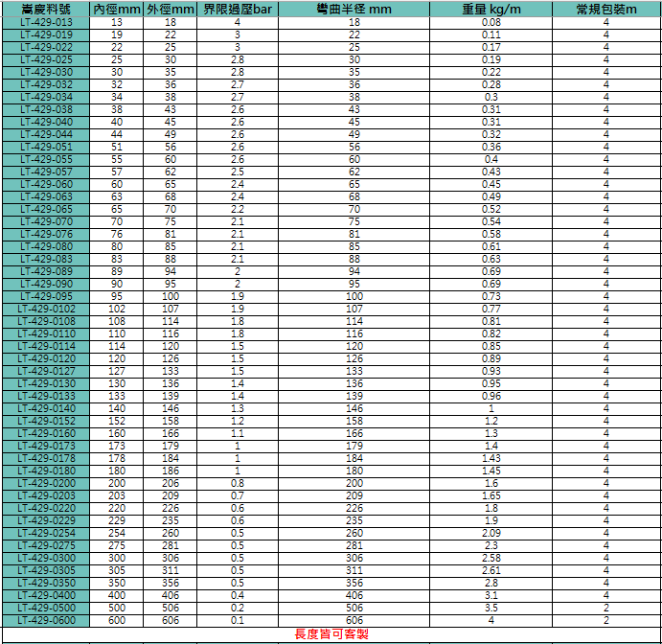Select part number LT-429-040
The height and width of the screenshot is (644, 662).
pyautogui.click(x=46, y=122)
